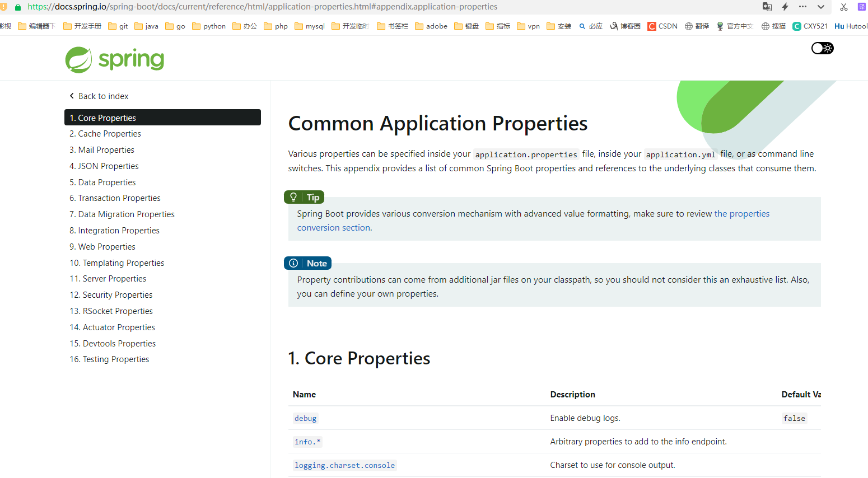Jump to 13. RSocket Properties
Image resolution: width=868 pixels, height=478 pixels.
pyautogui.click(x=111, y=311)
